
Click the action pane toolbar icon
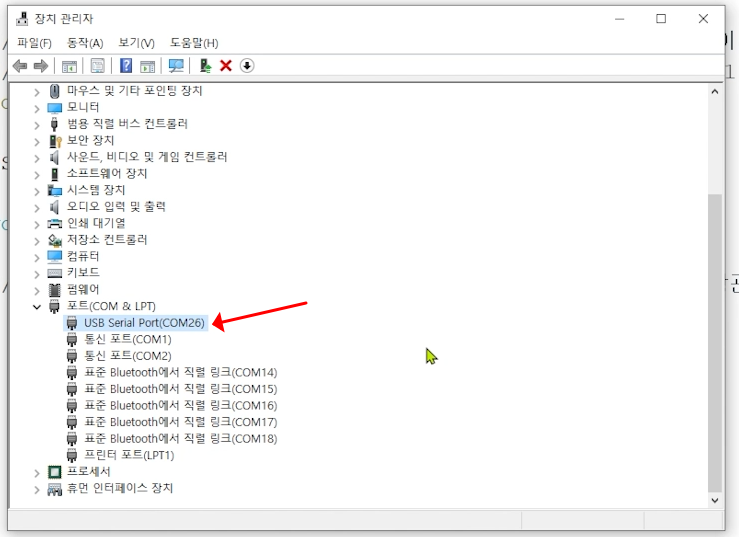148,66
